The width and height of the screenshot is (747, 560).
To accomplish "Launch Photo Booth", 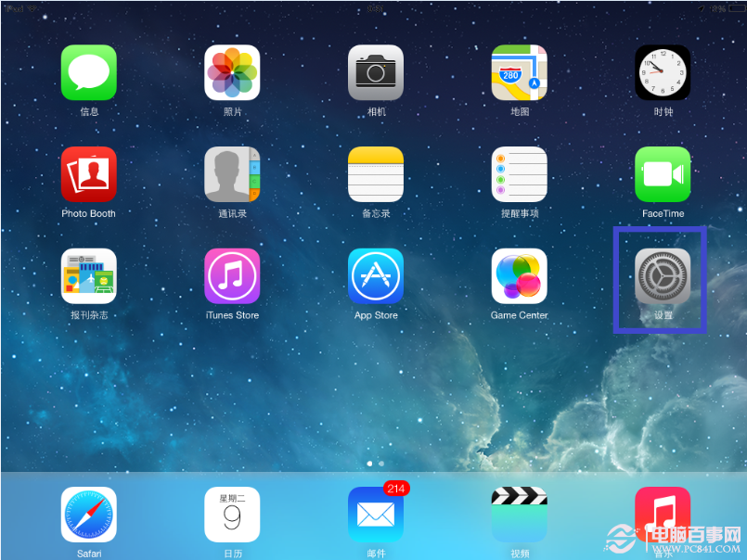I will (88, 174).
